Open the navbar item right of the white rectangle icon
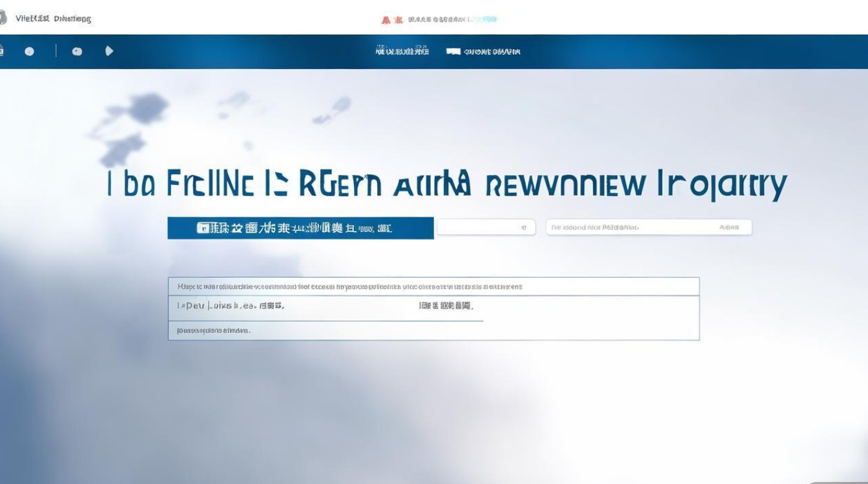The height and width of the screenshot is (484, 868). pyautogui.click(x=492, y=52)
